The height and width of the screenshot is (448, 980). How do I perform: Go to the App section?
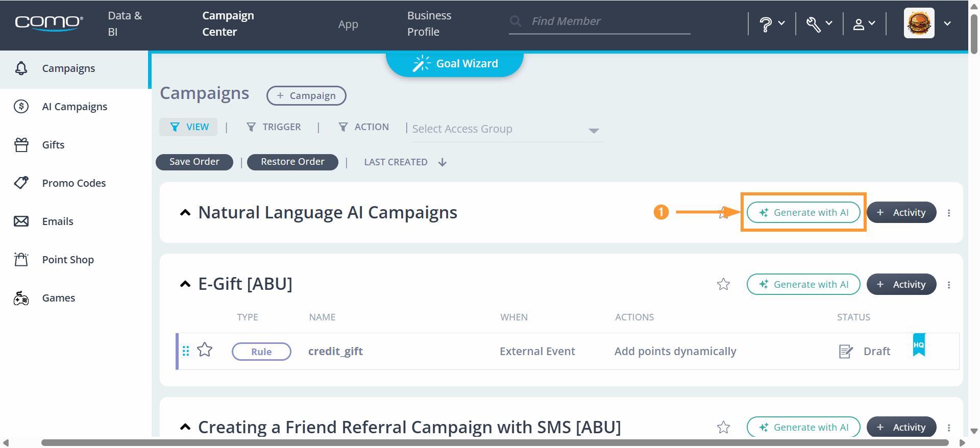point(348,24)
